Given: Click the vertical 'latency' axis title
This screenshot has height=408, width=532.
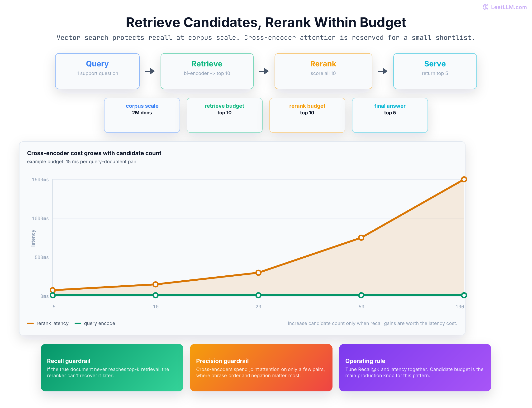Looking at the screenshot, I should pyautogui.click(x=33, y=238).
